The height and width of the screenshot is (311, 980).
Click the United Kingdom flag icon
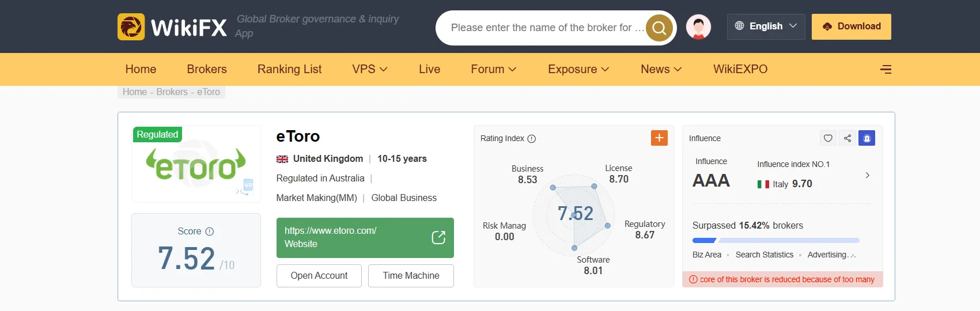282,159
